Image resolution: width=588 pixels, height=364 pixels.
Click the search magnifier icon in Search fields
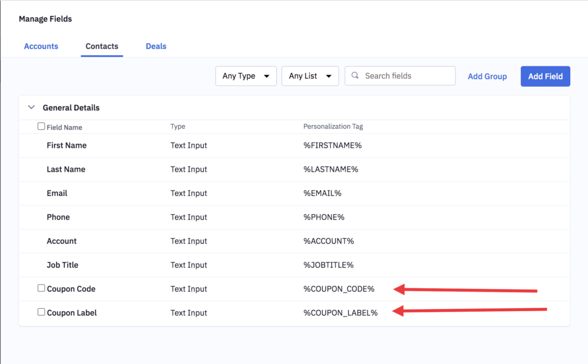click(x=355, y=75)
